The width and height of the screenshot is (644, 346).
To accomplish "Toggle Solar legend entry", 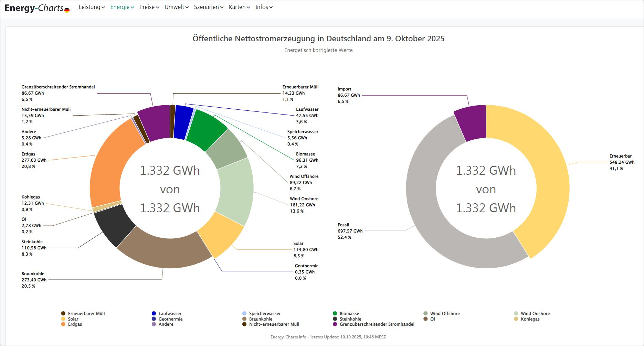I will tap(73, 319).
